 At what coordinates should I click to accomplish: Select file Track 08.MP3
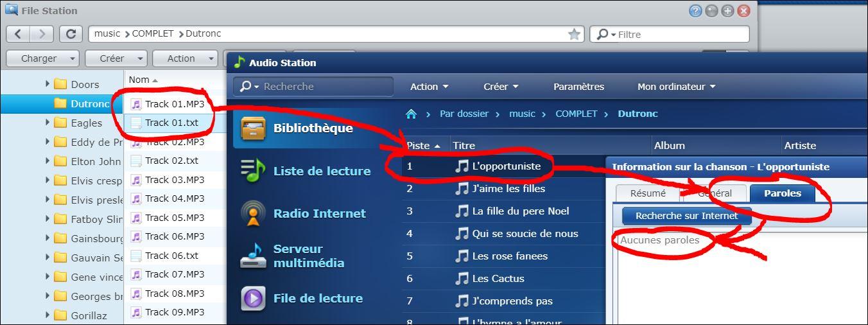tap(175, 294)
